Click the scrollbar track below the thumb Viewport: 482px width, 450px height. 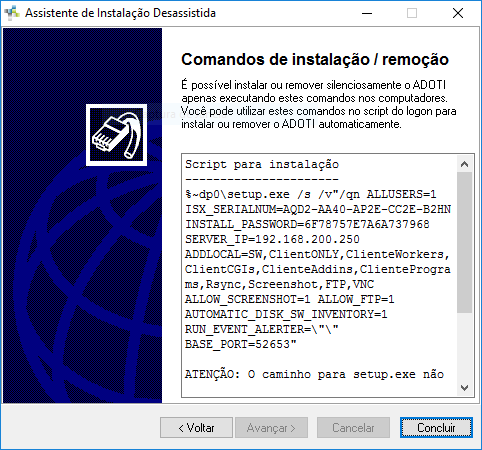[x=464, y=346]
